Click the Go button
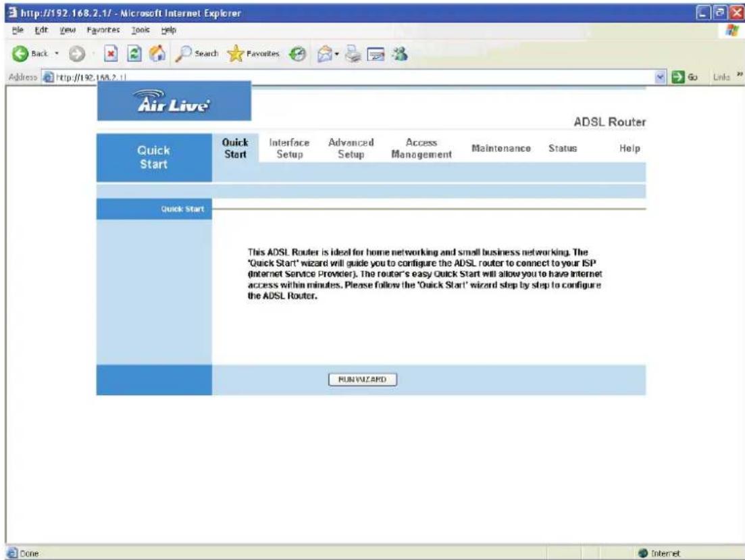The width and height of the screenshot is (745, 560). (x=685, y=77)
